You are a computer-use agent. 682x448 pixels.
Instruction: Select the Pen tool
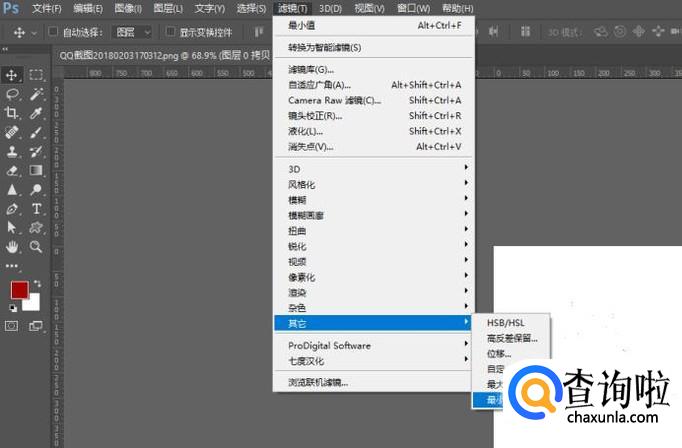[x=12, y=209]
